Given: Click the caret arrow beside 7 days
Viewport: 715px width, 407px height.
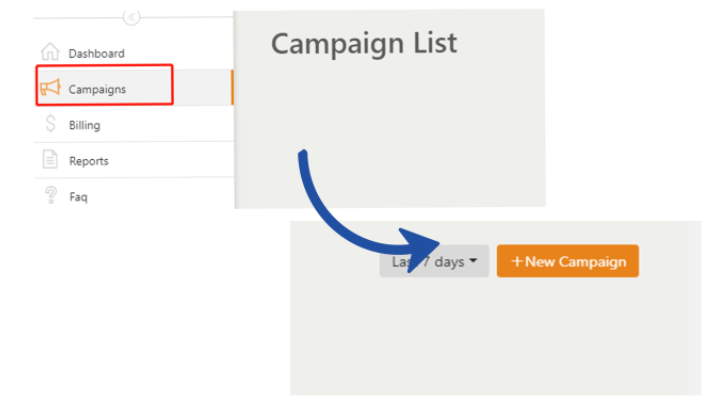Looking at the screenshot, I should (473, 262).
